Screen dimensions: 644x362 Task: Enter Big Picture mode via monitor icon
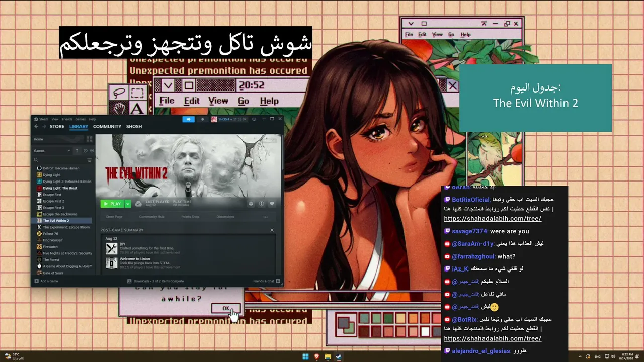coord(254,119)
